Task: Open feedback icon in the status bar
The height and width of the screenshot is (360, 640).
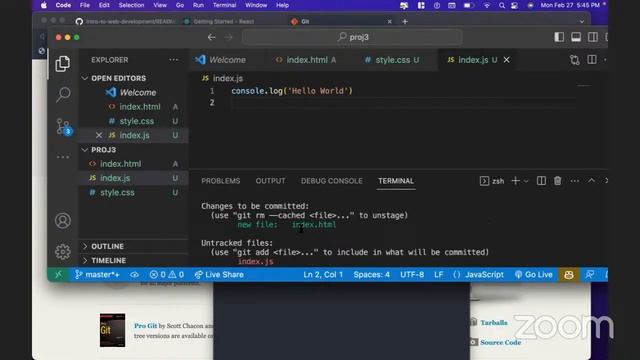Action: (x=589, y=275)
